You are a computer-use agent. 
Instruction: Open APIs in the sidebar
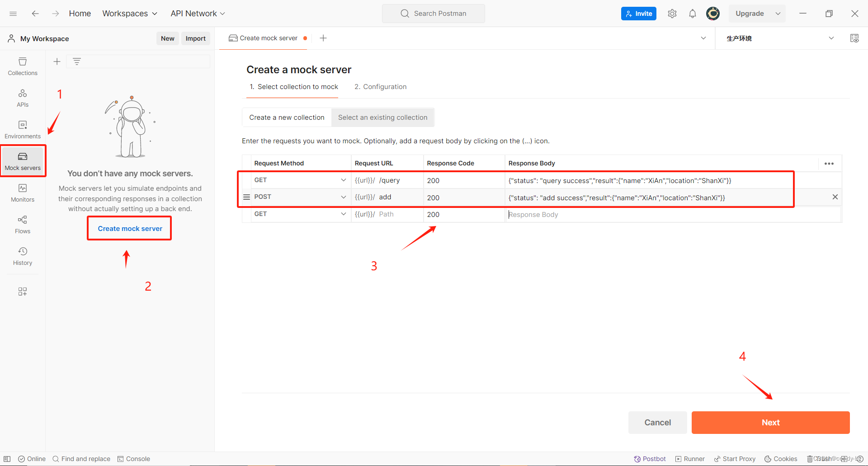tap(23, 98)
